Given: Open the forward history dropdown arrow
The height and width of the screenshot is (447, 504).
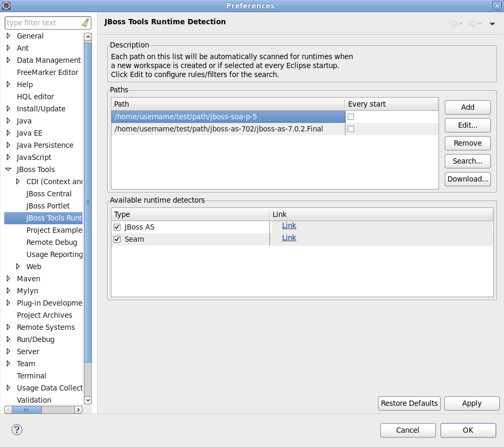Looking at the screenshot, I should [x=480, y=23].
